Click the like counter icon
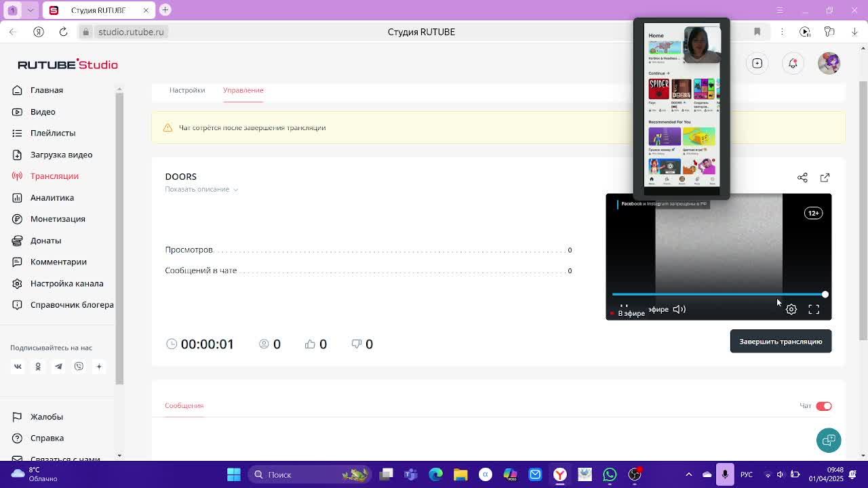Viewport: 868px width, 488px height. [x=310, y=344]
